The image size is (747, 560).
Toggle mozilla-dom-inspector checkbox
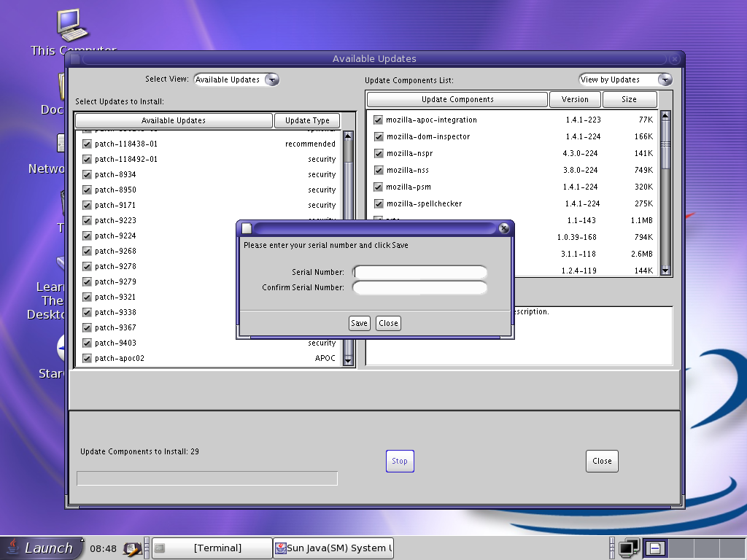point(379,136)
